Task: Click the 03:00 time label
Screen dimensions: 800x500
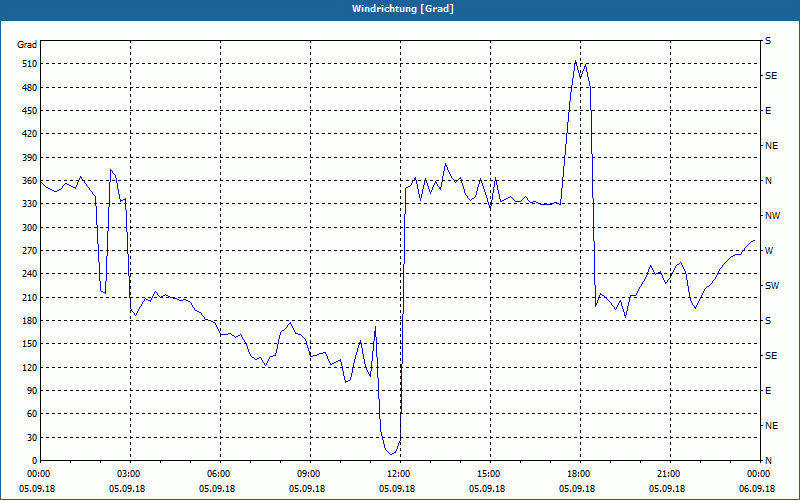Action: click(x=130, y=474)
